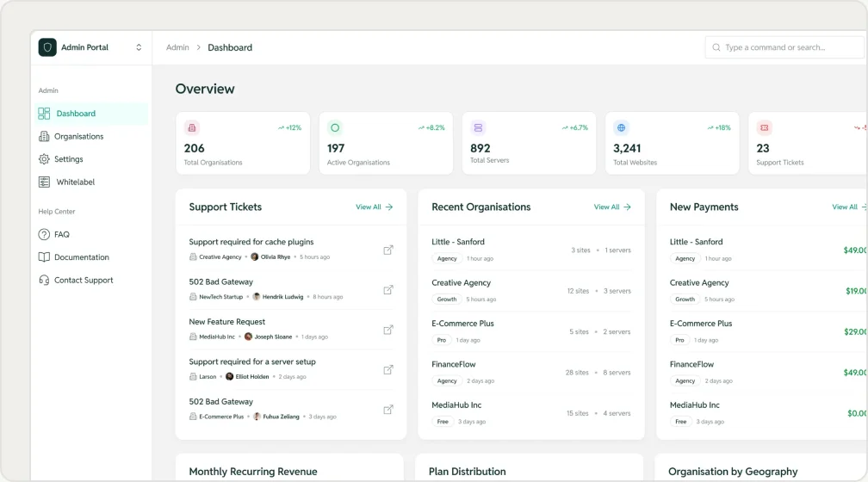Click the +12% trend on Total Organisations
868x482 pixels.
(289, 128)
